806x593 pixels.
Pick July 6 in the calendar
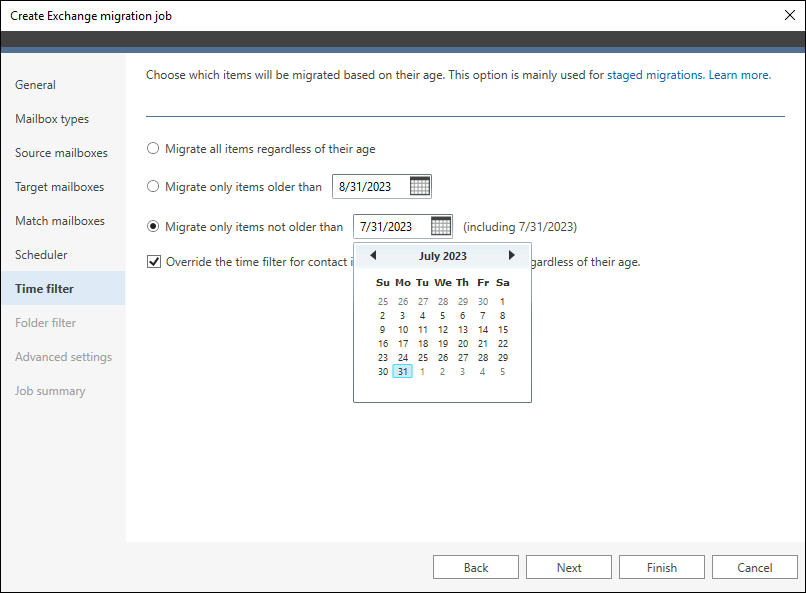pos(463,316)
